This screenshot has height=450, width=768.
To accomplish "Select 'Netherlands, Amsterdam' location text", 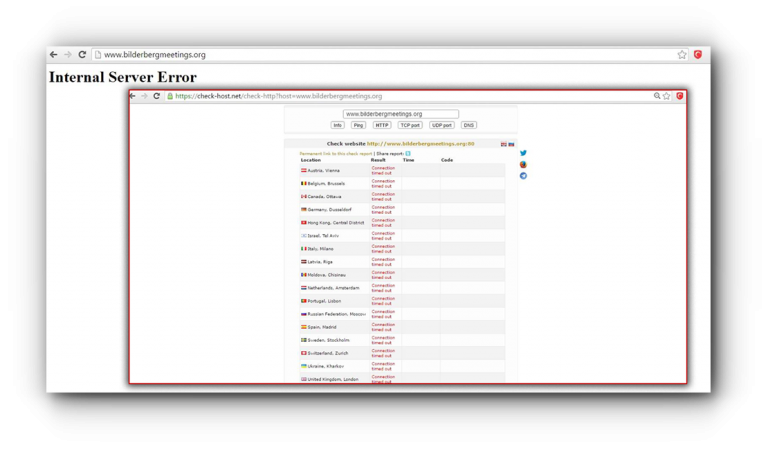I will point(334,288).
